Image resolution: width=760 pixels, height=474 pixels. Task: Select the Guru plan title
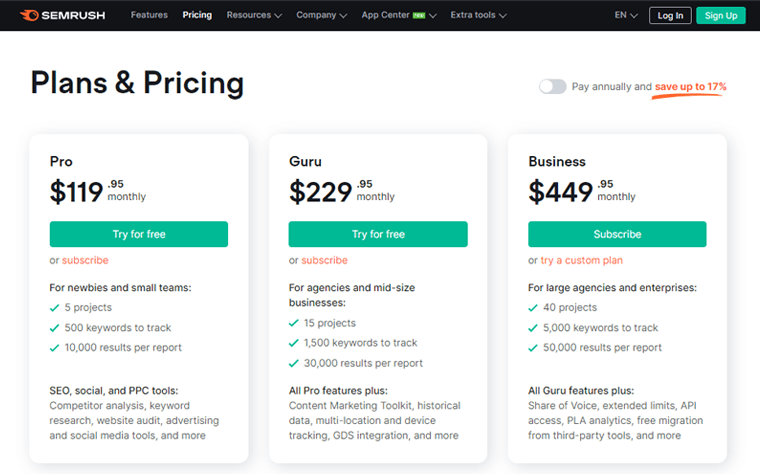[x=305, y=161]
